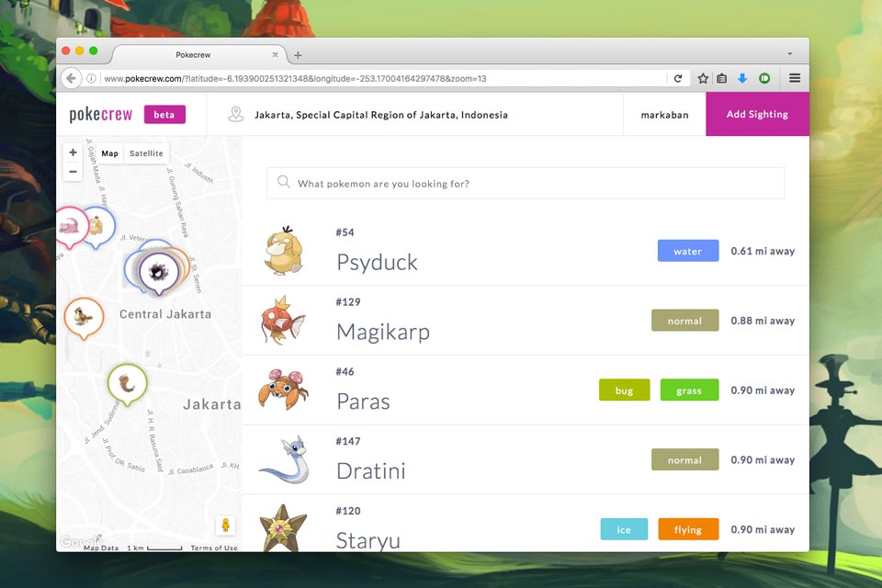Click the Psyduck map marker
The width and height of the screenshot is (882, 588).
[100, 226]
